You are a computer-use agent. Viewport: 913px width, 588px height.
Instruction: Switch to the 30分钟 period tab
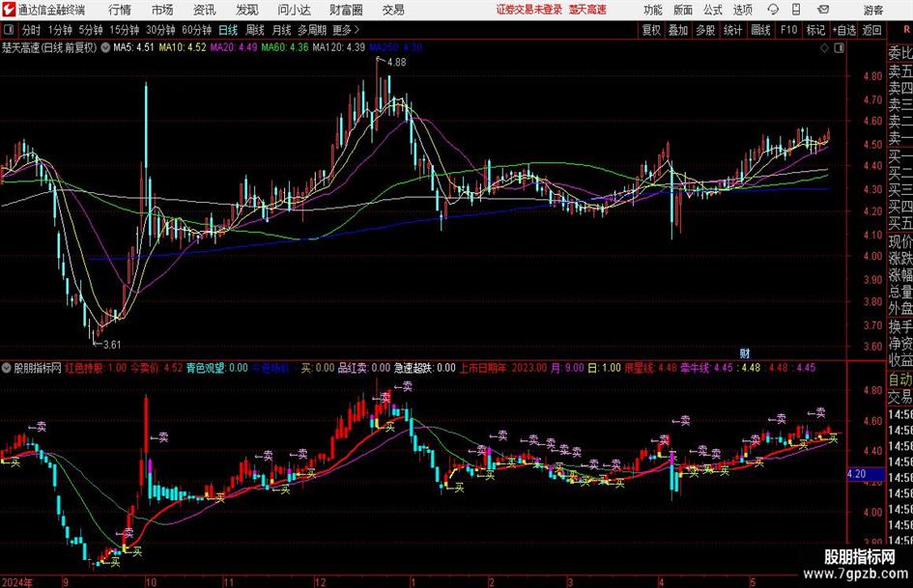coord(160,30)
